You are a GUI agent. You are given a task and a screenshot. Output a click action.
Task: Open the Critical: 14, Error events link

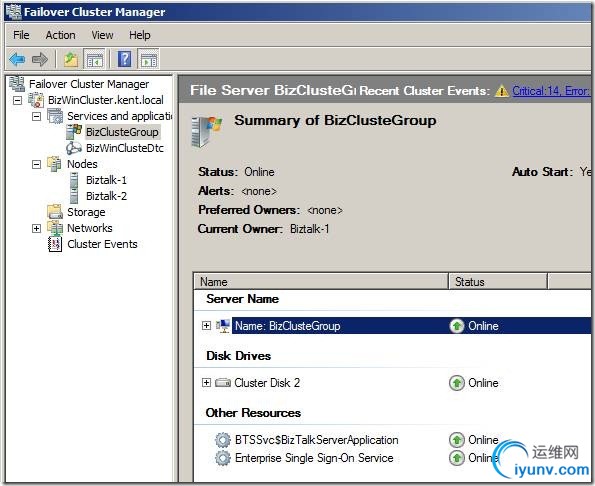551,91
